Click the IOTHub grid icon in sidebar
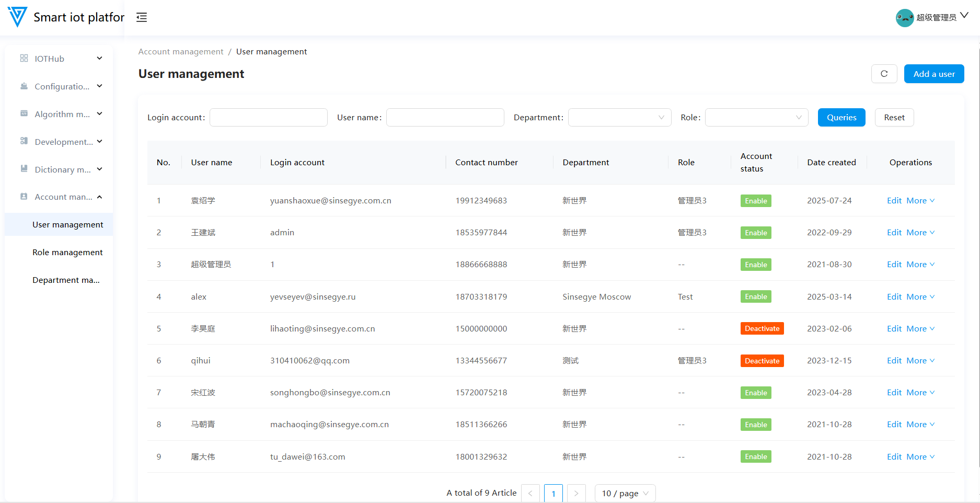The width and height of the screenshot is (980, 503). (x=24, y=59)
